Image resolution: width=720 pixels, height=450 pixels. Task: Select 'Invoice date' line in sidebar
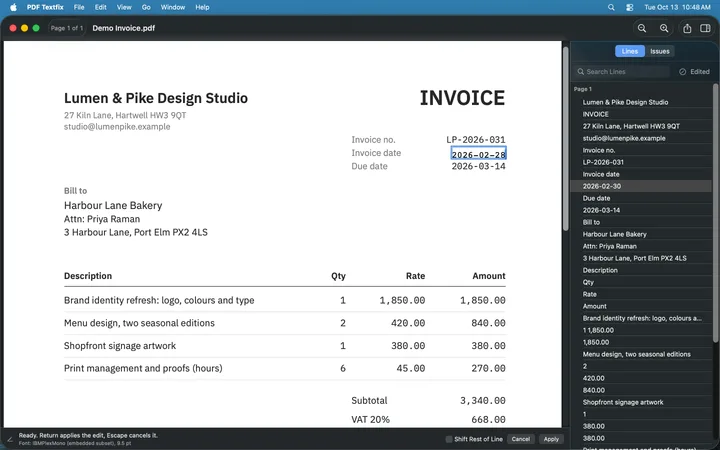click(x=641, y=174)
